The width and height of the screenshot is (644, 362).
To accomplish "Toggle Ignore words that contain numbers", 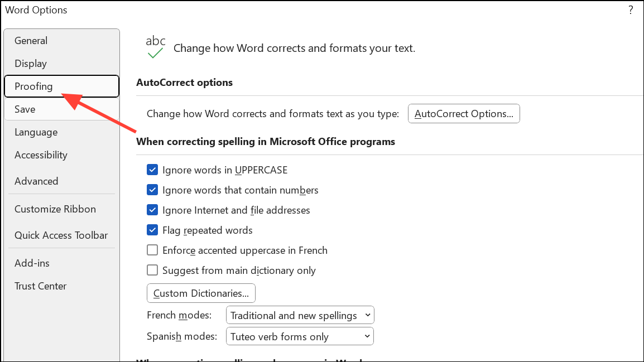I will pyautogui.click(x=152, y=190).
